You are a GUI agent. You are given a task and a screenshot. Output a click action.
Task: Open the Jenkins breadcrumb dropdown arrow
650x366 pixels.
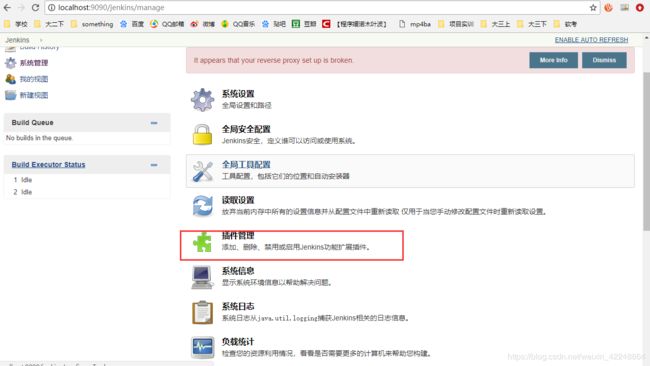click(x=41, y=40)
